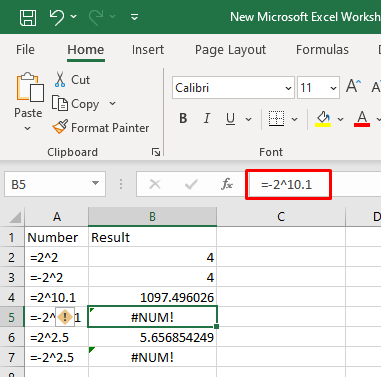This screenshot has width=381, height=377.
Task: Select column B header
Action: (152, 217)
